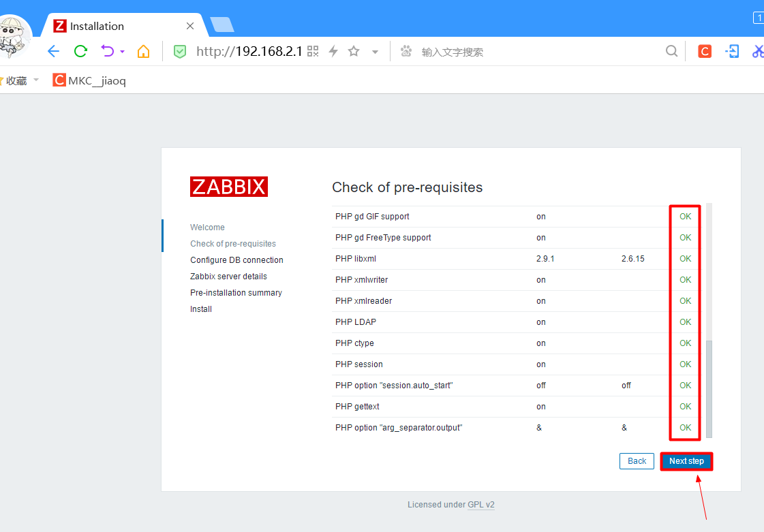Click the purple undo arrow icon
The width and height of the screenshot is (764, 532).
(x=108, y=51)
